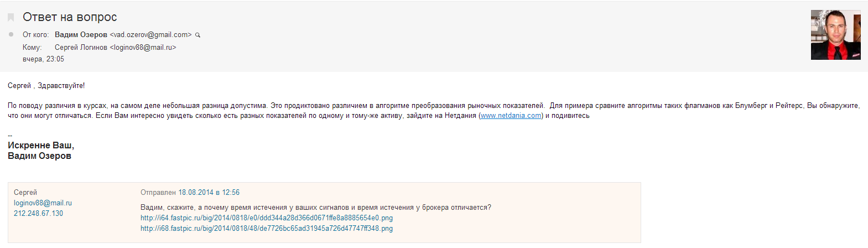Click the Сергей name in the quoted block
Viewport: 868px width, 248px height.
[x=25, y=193]
